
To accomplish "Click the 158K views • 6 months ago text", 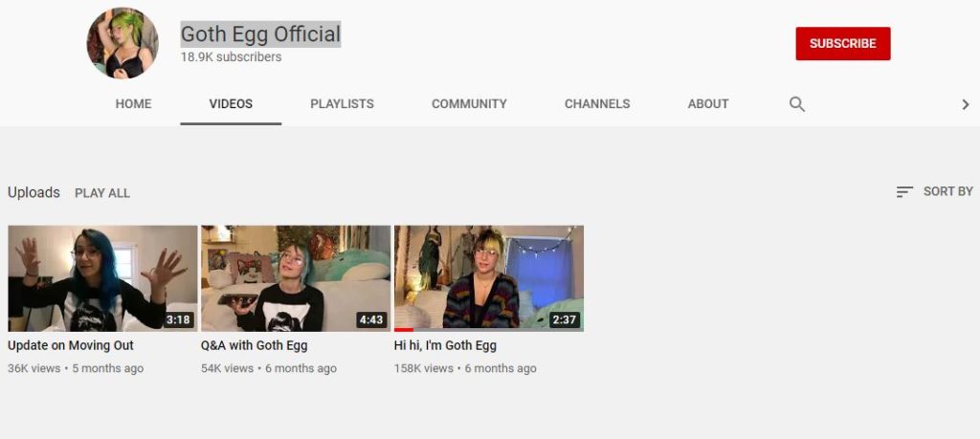I will tap(465, 368).
